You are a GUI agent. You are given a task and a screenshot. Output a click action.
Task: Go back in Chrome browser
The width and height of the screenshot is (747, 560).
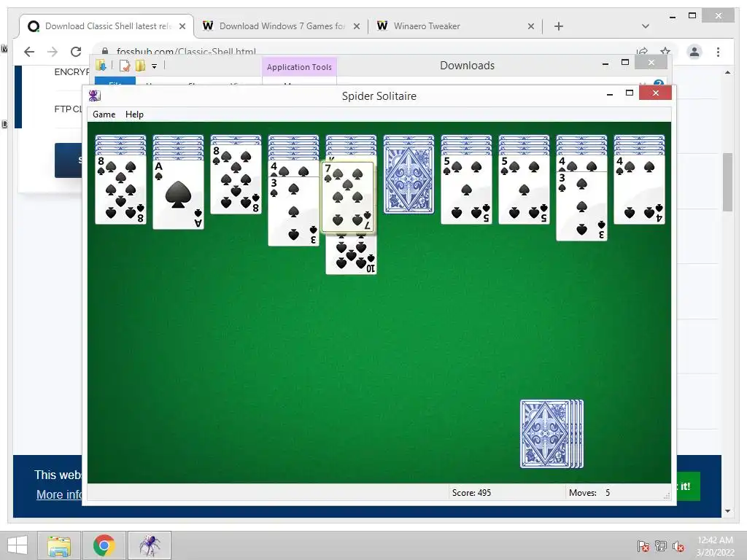(29, 52)
